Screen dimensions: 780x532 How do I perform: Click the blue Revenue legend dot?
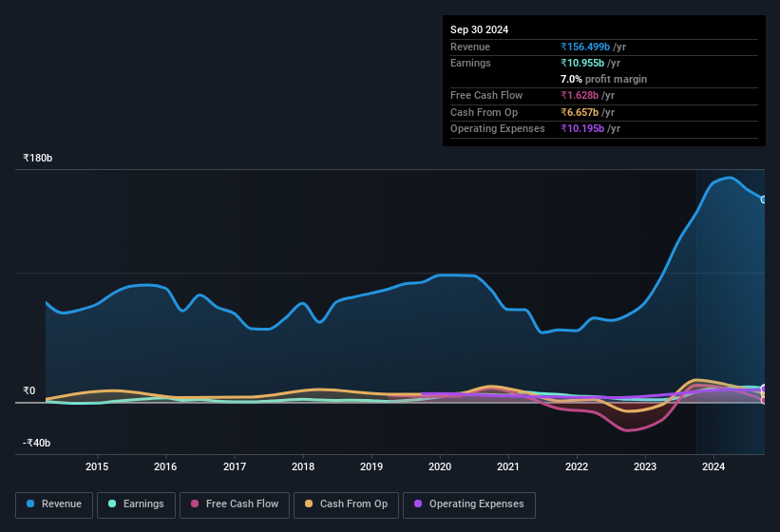pyautogui.click(x=30, y=503)
